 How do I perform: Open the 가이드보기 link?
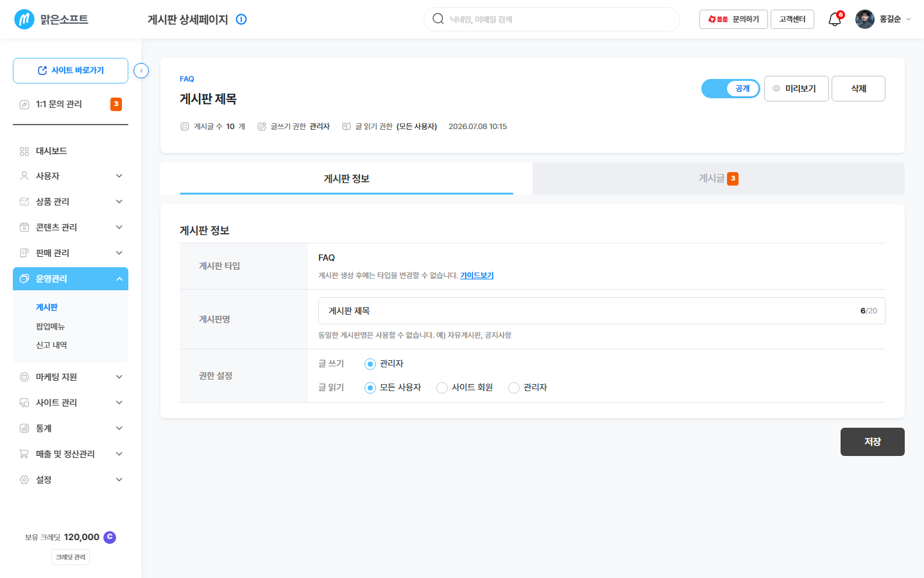point(477,276)
